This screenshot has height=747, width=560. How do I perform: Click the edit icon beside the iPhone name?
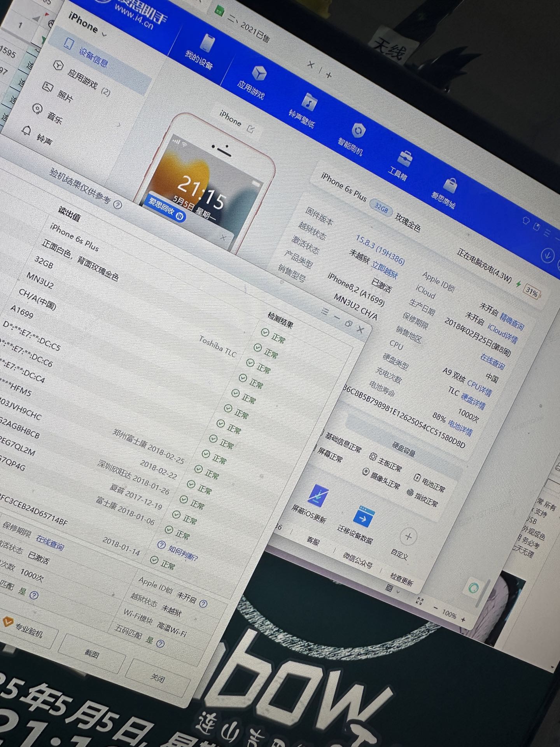click(251, 129)
